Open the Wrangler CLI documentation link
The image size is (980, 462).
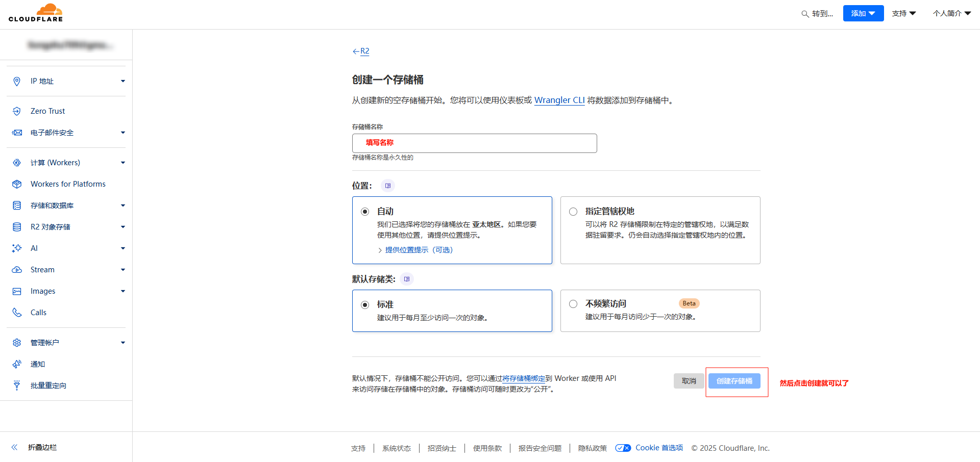pos(559,100)
